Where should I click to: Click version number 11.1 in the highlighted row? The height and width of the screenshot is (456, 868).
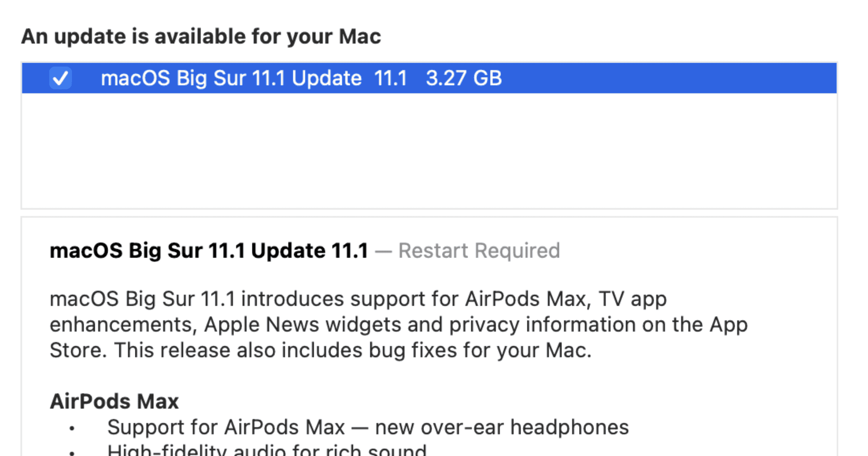click(x=391, y=78)
